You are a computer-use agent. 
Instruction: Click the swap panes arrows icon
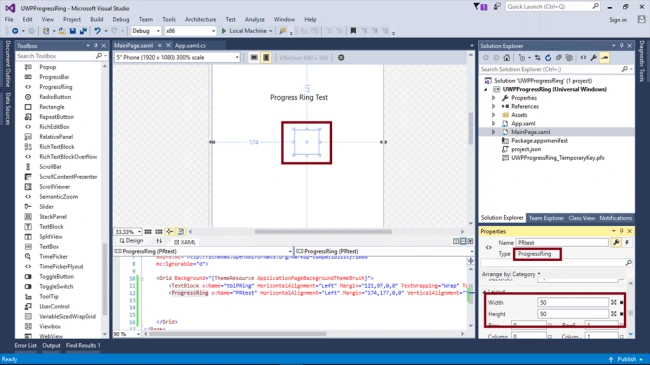coord(159,241)
